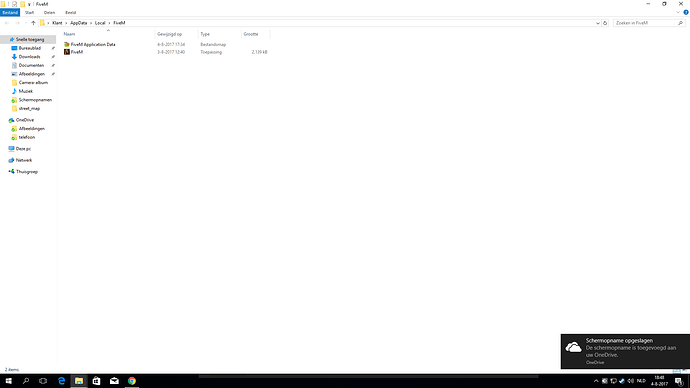Open the FiveM Application Data folder

point(93,44)
